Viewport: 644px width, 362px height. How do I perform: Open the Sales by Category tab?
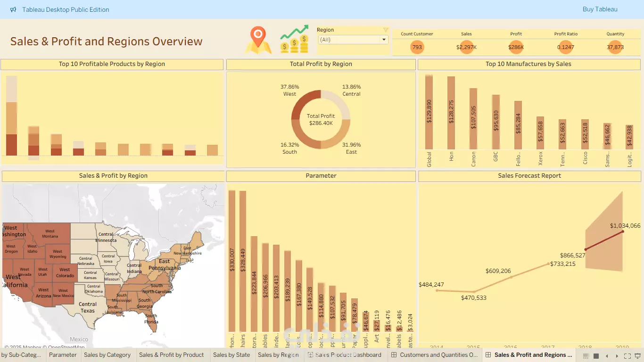coord(107,355)
